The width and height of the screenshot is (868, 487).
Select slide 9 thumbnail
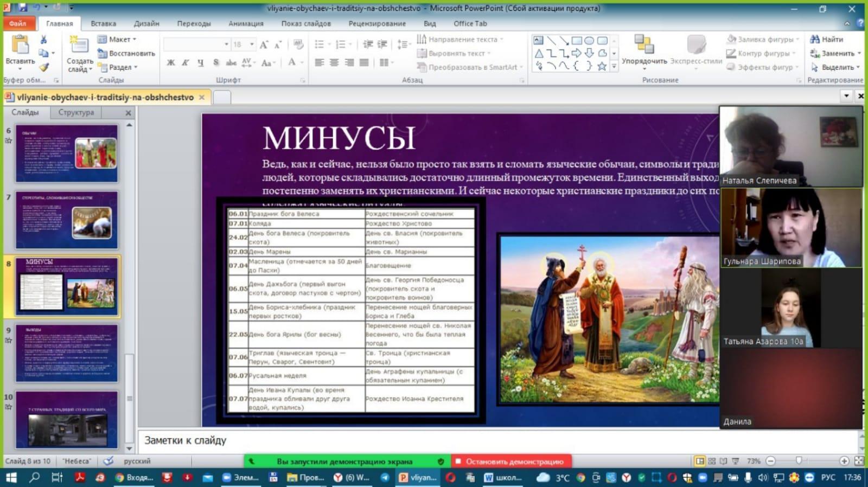pyautogui.click(x=67, y=353)
